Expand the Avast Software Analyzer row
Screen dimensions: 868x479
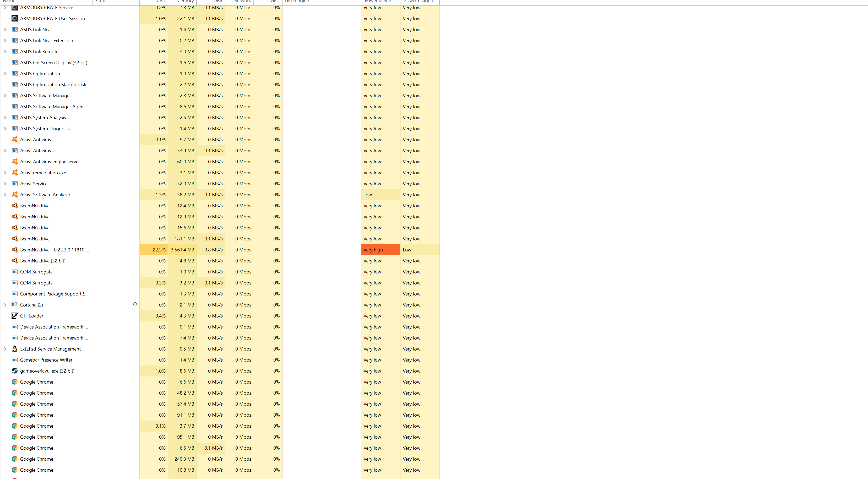click(x=5, y=195)
